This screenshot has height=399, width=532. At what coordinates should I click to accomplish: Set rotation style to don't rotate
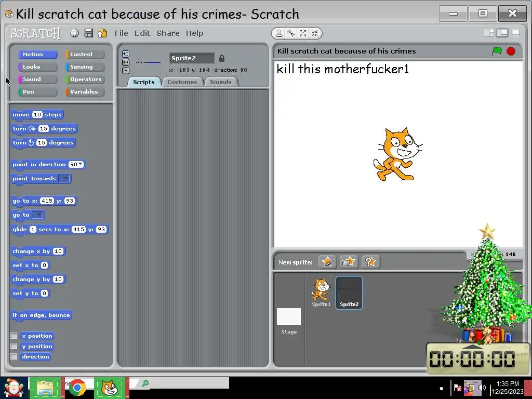(x=126, y=71)
